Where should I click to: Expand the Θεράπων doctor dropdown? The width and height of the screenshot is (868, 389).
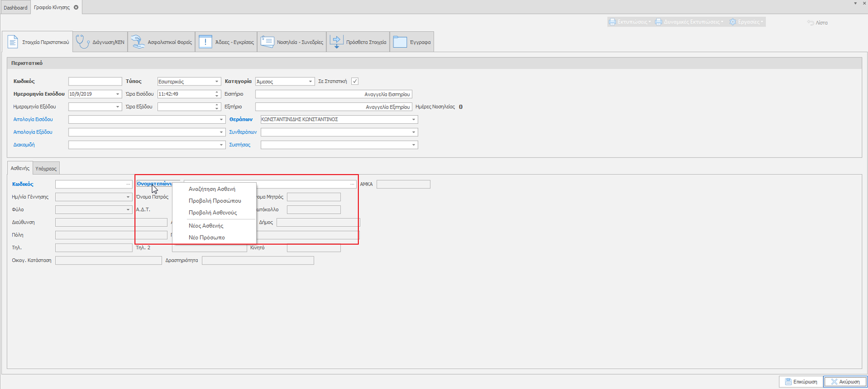[414, 119]
